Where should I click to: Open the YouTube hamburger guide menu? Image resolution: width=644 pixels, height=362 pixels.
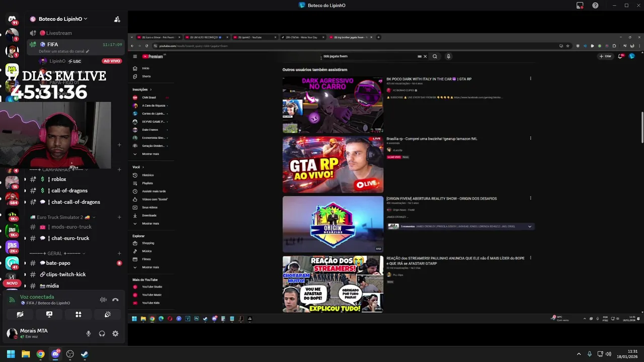point(135,57)
